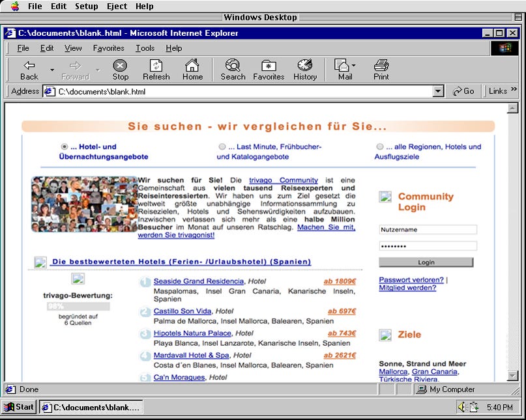Click the blank.html taskbar button
This screenshot has height=420, width=526.
click(91, 407)
